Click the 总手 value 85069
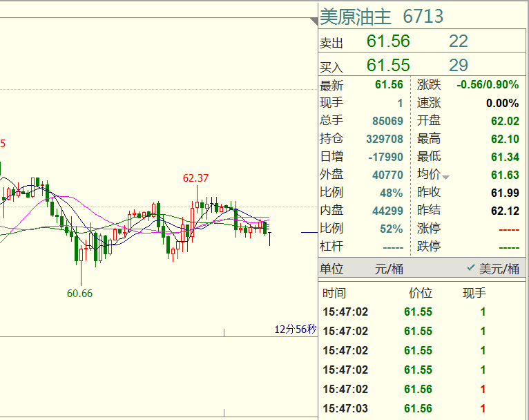Image resolution: width=529 pixels, height=420 pixels. tap(387, 121)
